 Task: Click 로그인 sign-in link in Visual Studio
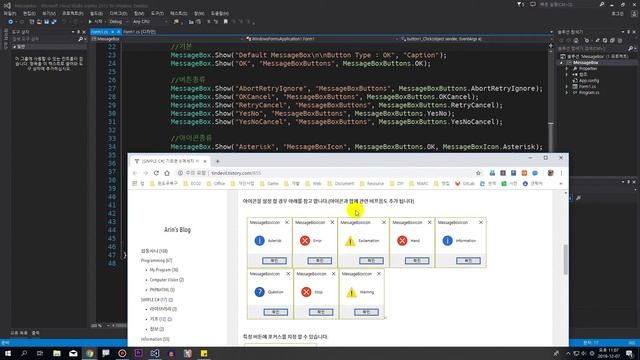pyautogui.click(x=617, y=13)
